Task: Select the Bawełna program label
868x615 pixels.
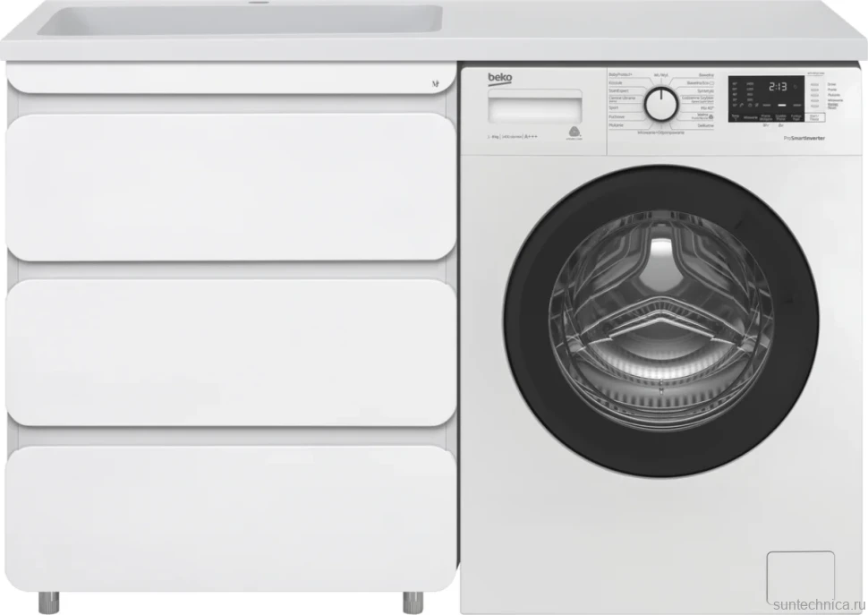Action: click(706, 74)
